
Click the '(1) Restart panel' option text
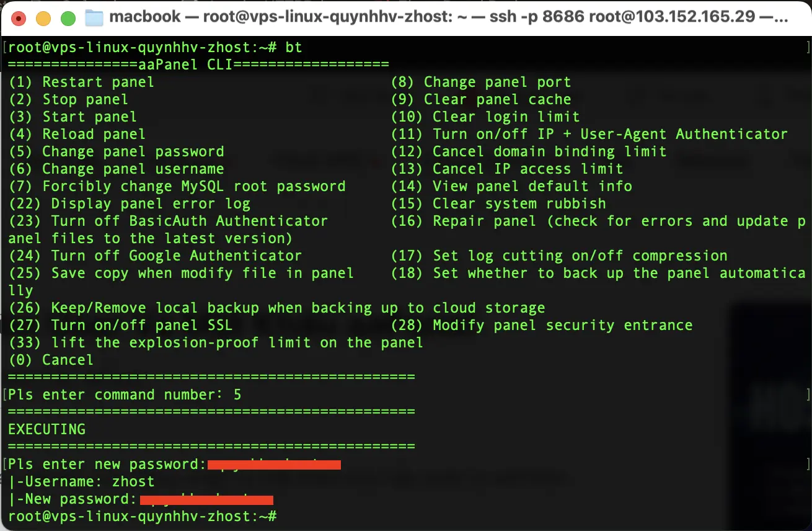click(81, 83)
